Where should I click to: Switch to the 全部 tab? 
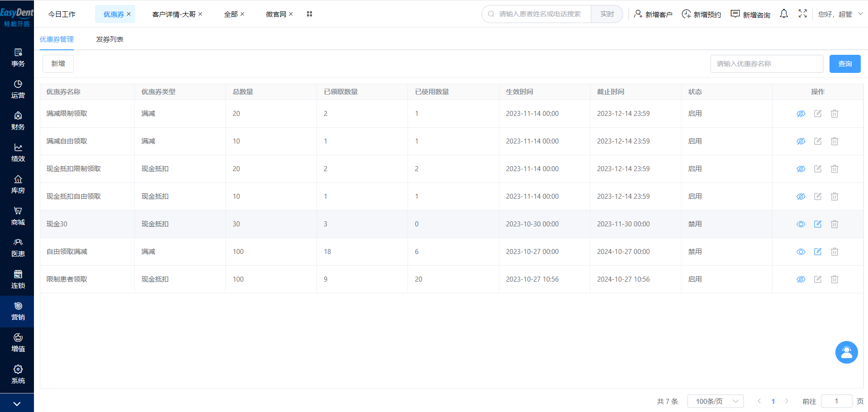coord(231,14)
